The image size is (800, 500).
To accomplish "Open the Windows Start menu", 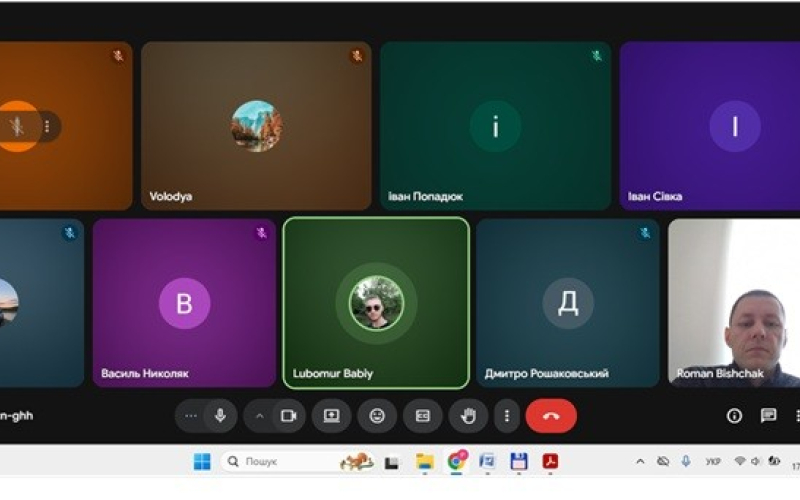I will 202,461.
